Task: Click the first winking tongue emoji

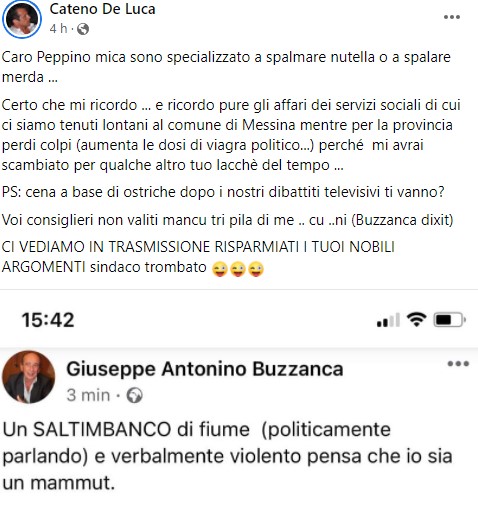Action: pos(220,269)
